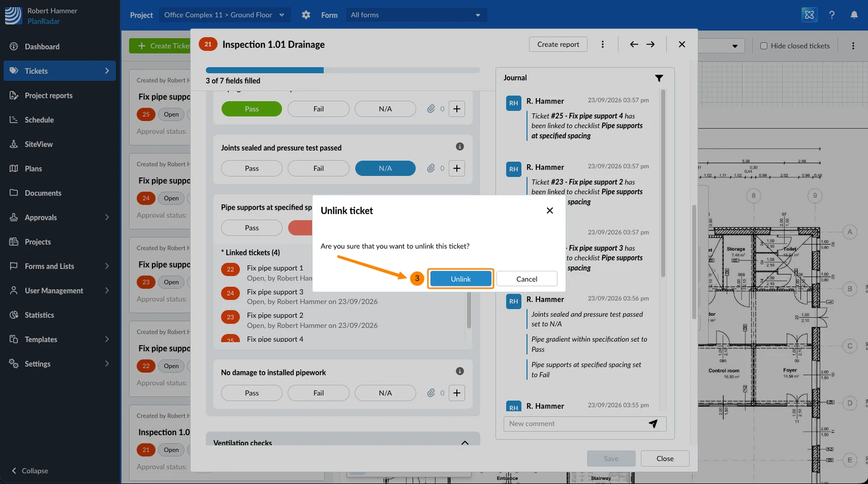868x484 pixels.
Task: Add ticket to No damage pipework check with plus
Action: coord(457,393)
